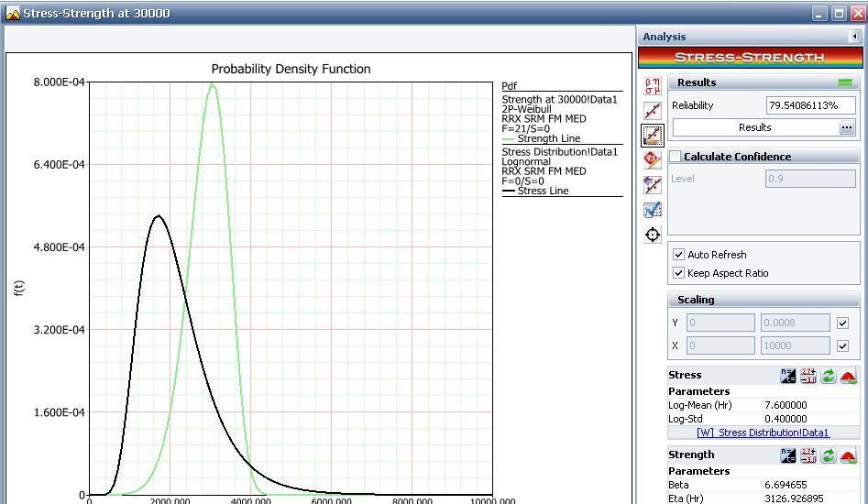Open the Results ellipsis button
Image resolution: width=868 pixels, height=504 pixels.
point(846,127)
